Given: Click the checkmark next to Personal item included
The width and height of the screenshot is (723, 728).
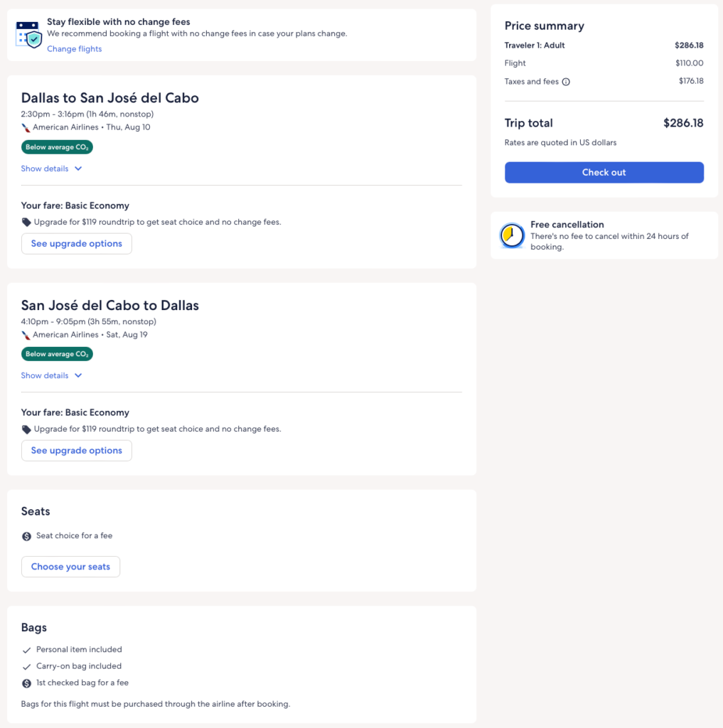Looking at the screenshot, I should pyautogui.click(x=27, y=650).
